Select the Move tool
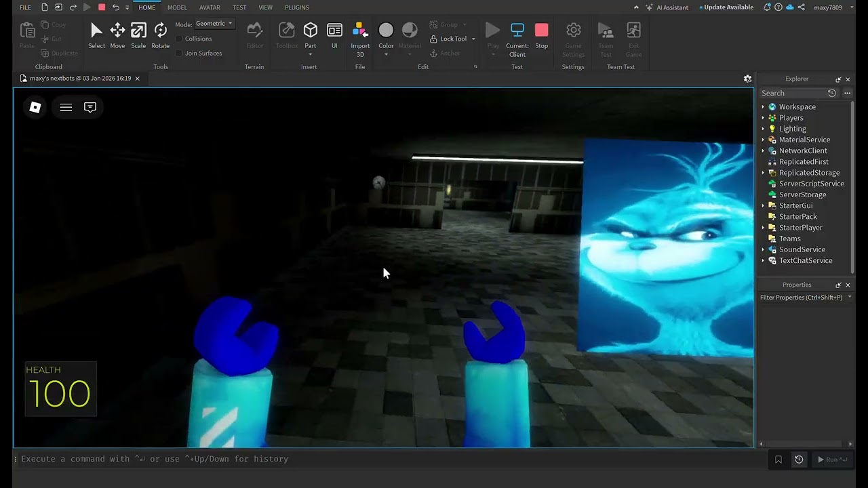The width and height of the screenshot is (868, 488). tap(117, 36)
